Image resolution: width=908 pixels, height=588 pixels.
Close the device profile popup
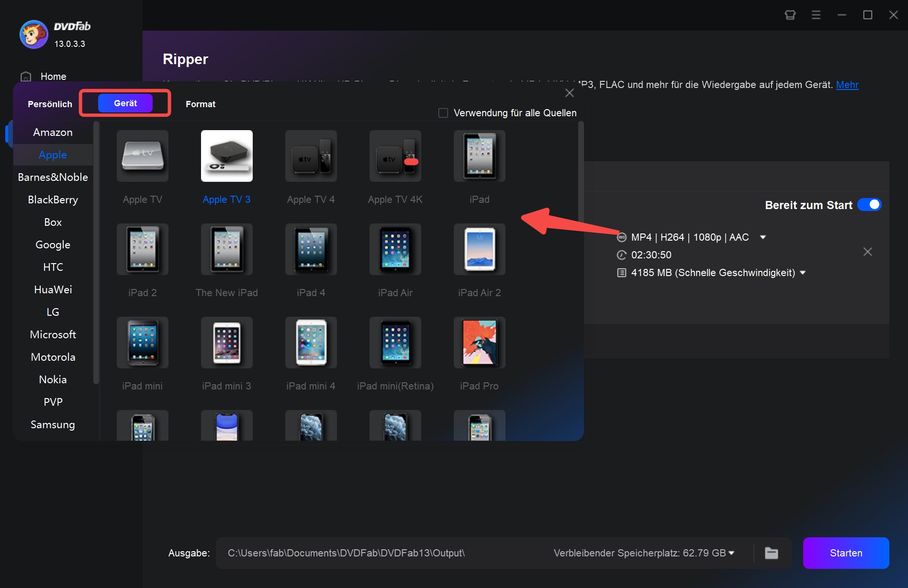[569, 93]
